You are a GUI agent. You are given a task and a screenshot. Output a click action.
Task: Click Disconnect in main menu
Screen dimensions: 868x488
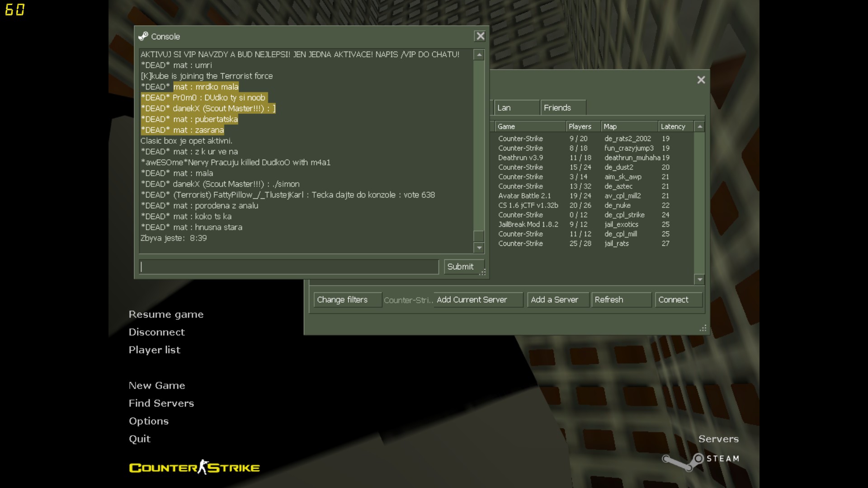coord(156,332)
